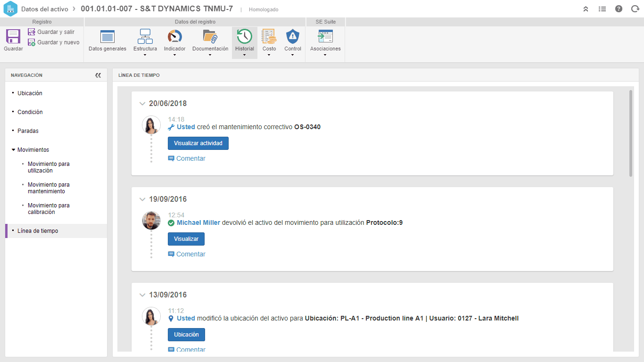This screenshot has height=362, width=644.
Task: Click the user avatar in 20/06/2018 entry
Action: coord(151,125)
